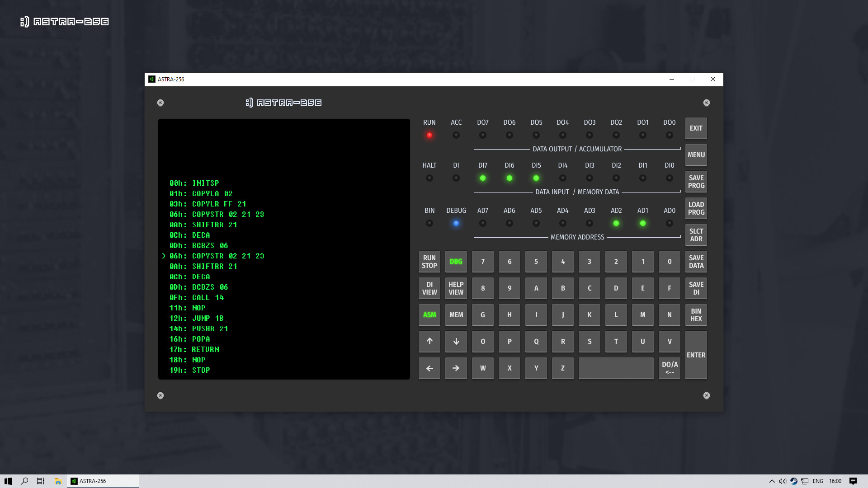This screenshot has height=488, width=868.
Task: Toggle the BIN HEX display mode
Action: click(696, 315)
